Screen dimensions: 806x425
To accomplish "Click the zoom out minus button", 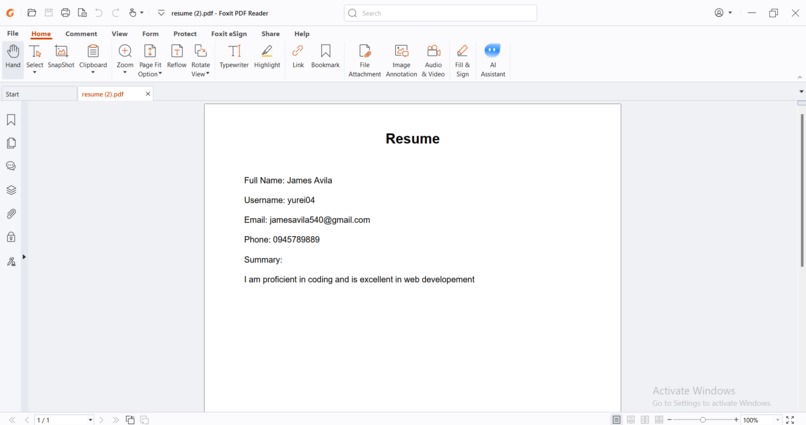I will coord(669,420).
